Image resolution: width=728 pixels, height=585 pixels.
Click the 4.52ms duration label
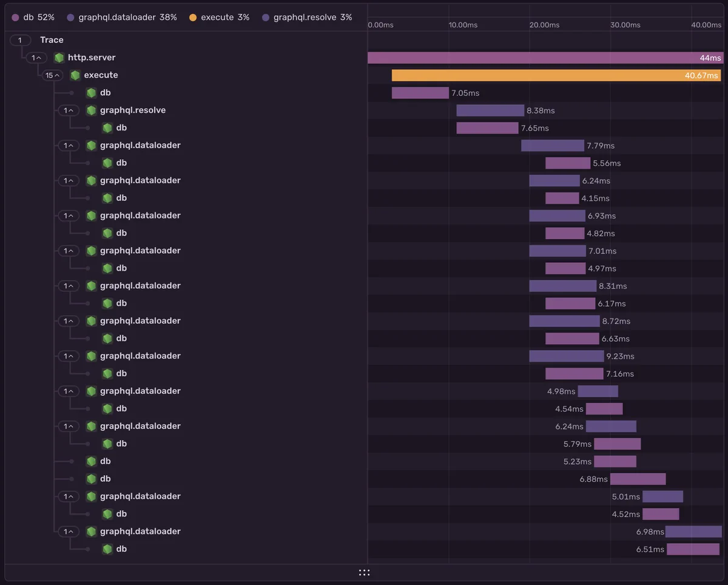pyautogui.click(x=626, y=515)
